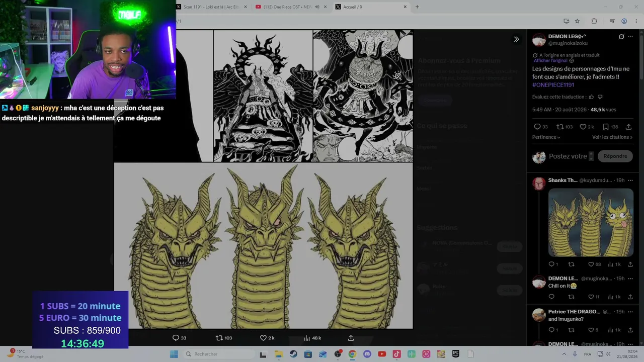Show hidden system tray icons
Image resolution: width=644 pixels, height=362 pixels.
563,354
